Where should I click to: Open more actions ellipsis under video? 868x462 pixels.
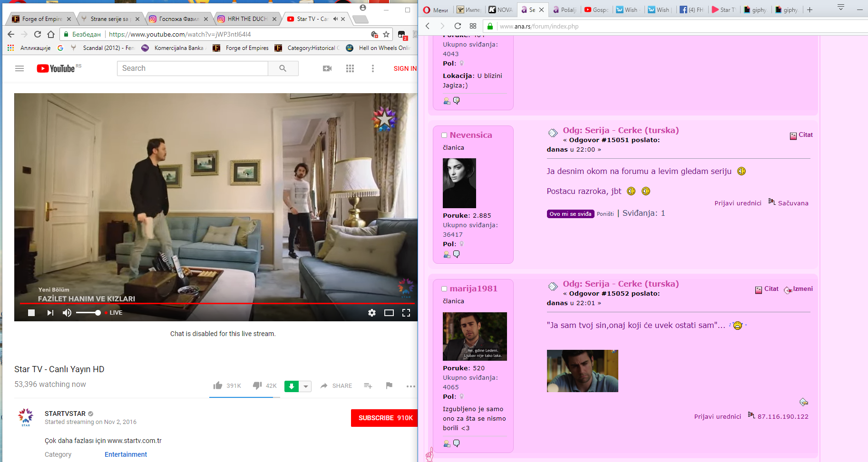411,386
